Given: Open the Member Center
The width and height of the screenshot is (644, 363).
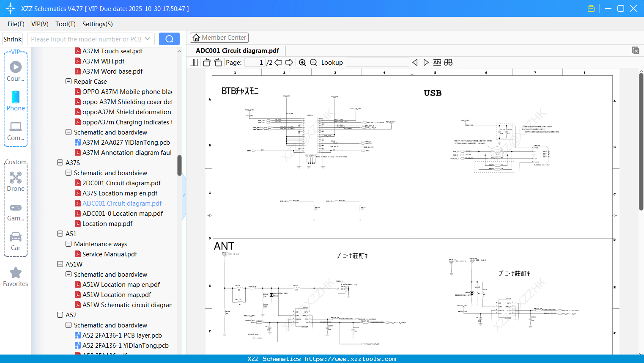Looking at the screenshot, I should tap(219, 38).
